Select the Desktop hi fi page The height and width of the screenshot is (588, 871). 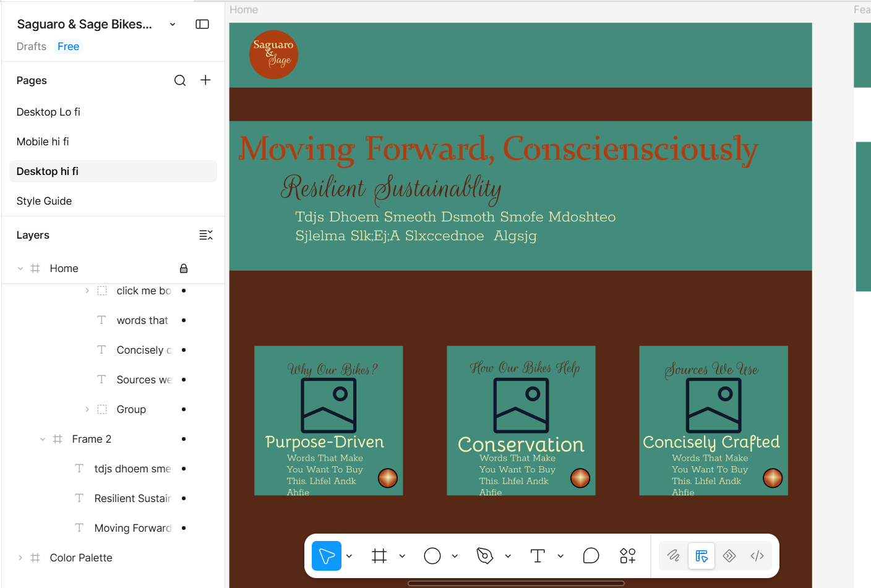click(x=113, y=171)
